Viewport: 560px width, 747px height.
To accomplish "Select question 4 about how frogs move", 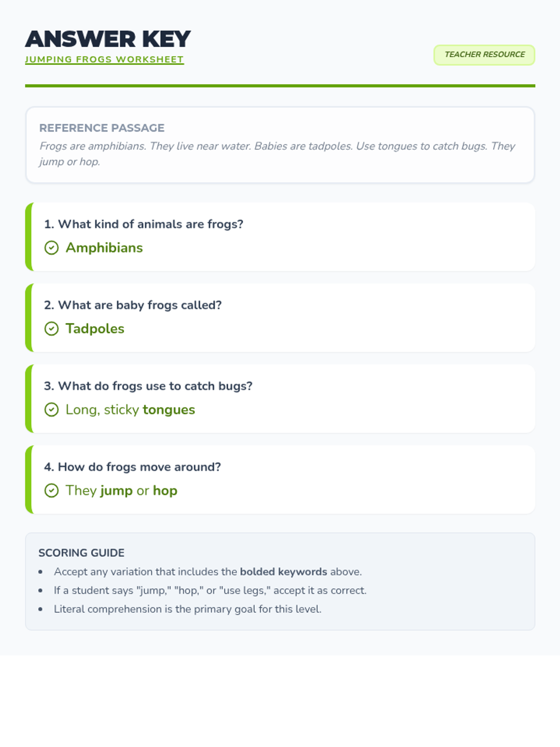I will 133,467.
